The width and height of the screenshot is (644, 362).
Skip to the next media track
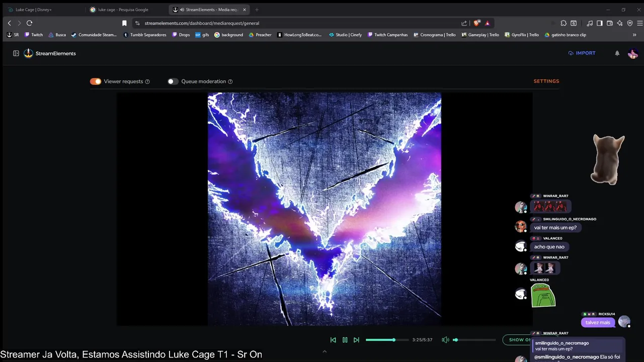[x=356, y=340]
